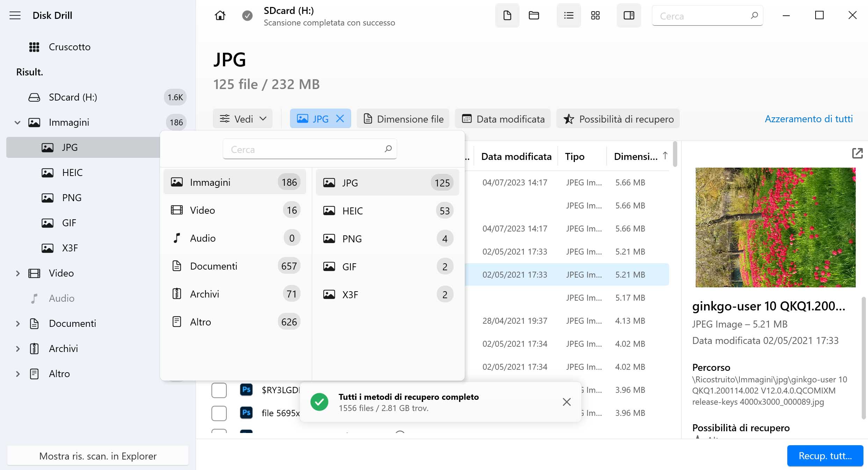Expand the Video category in sidebar

[x=18, y=273]
